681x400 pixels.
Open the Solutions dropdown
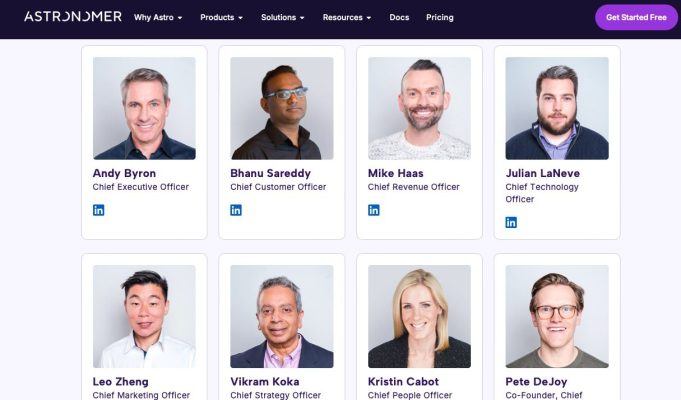283,17
